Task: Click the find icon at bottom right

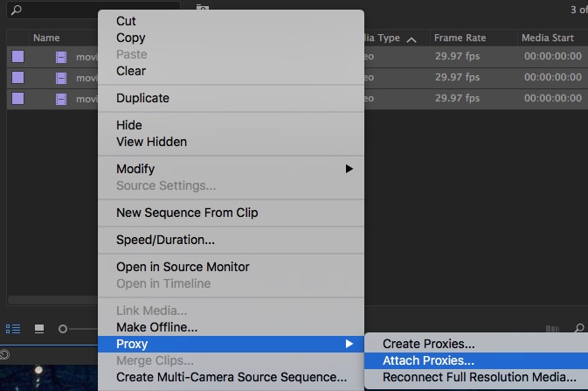Action: pyautogui.click(x=578, y=329)
